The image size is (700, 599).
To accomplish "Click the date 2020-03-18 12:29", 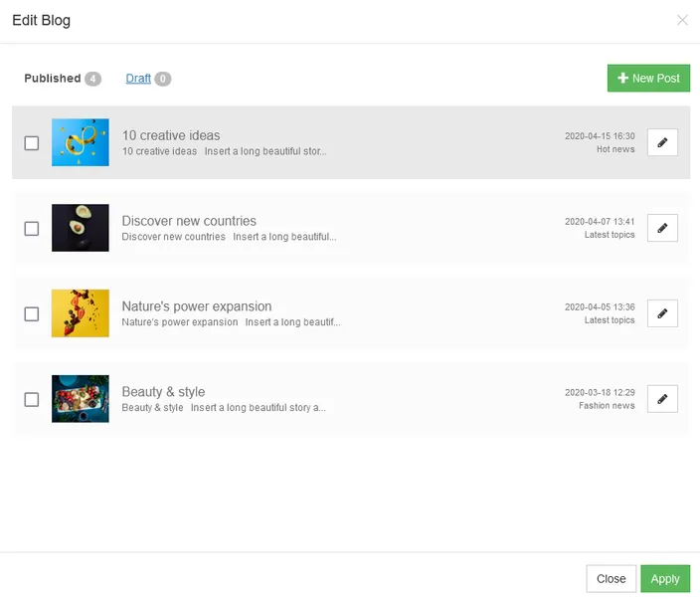I will click(600, 392).
